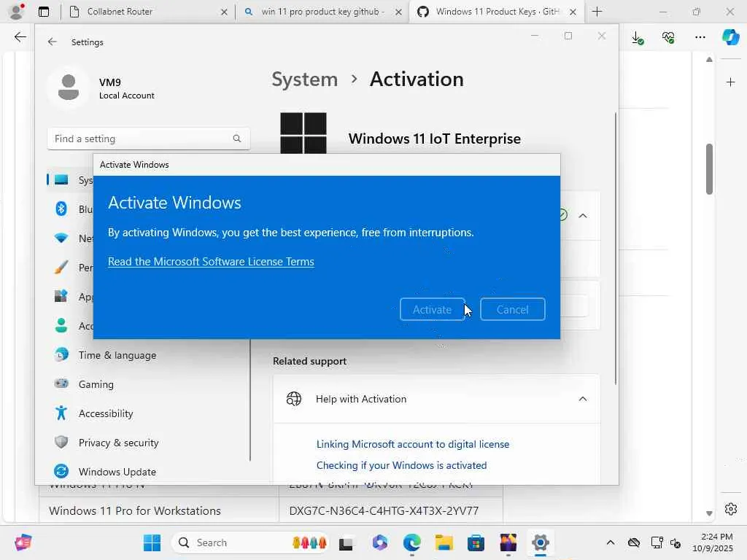Screen dimensions: 747x560
Task: Select the DXG7C-N36C4-C4HTG-X4T3X-2YV77 key text
Action: [x=384, y=510]
